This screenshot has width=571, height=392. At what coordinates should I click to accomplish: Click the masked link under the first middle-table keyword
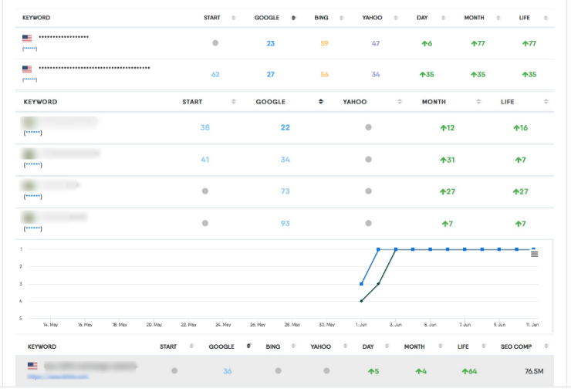coord(32,133)
